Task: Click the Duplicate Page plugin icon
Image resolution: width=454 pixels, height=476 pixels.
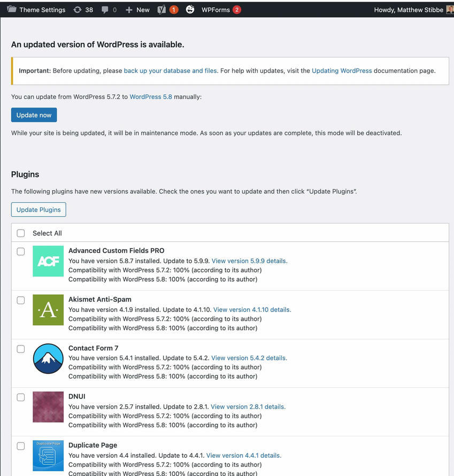Action: tap(48, 456)
